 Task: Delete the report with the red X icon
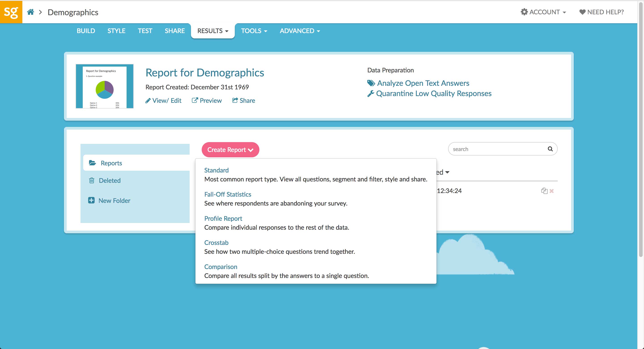pyautogui.click(x=552, y=191)
